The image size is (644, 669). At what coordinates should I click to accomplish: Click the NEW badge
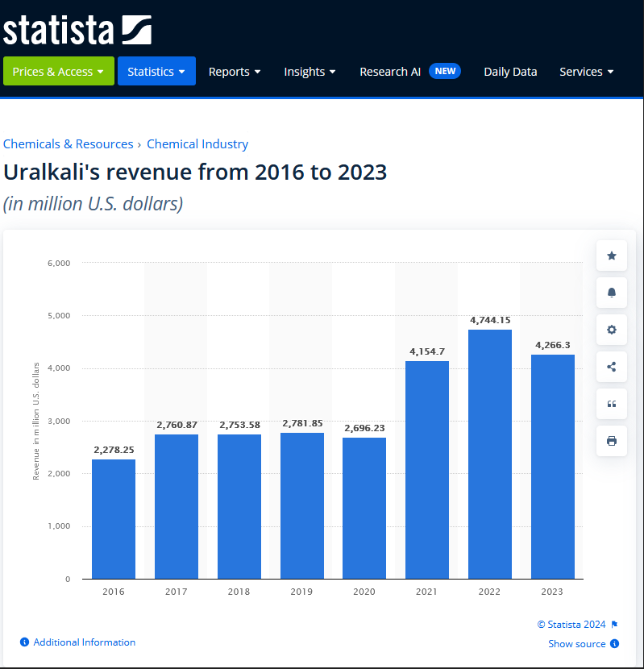click(445, 71)
